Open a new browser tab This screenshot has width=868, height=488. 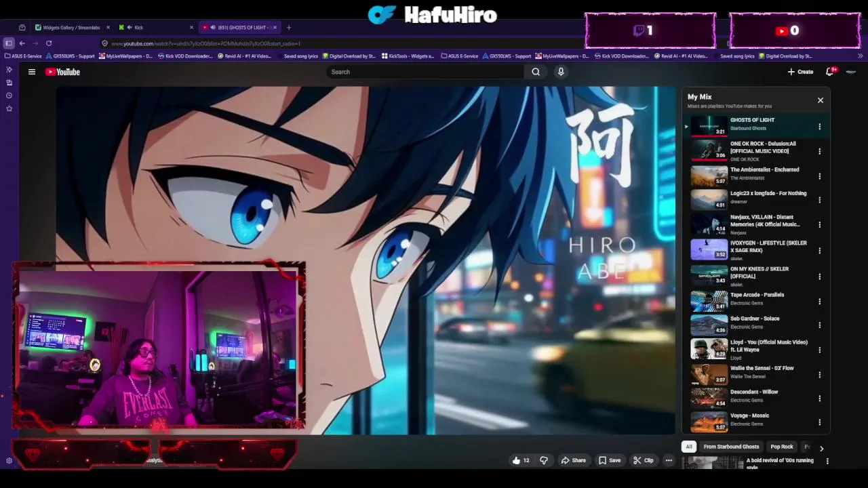[x=289, y=28]
